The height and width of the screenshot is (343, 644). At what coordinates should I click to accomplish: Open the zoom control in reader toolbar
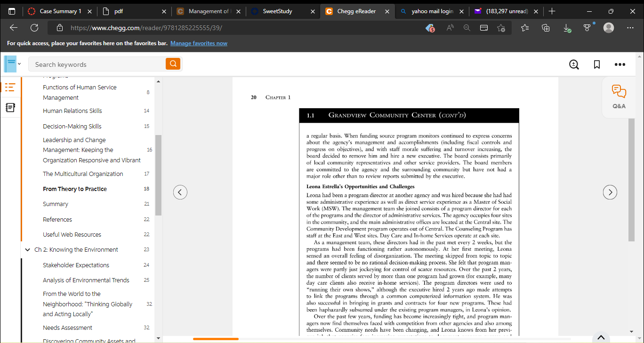click(x=574, y=64)
